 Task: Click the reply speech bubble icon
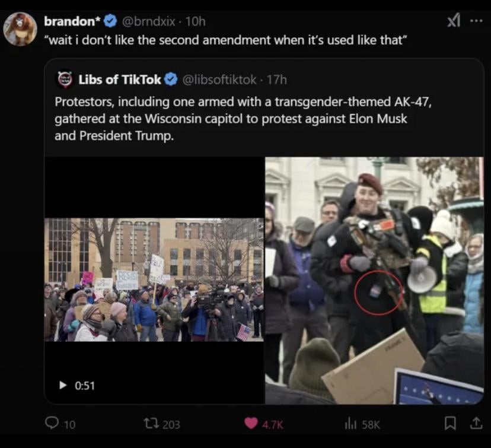(x=52, y=424)
